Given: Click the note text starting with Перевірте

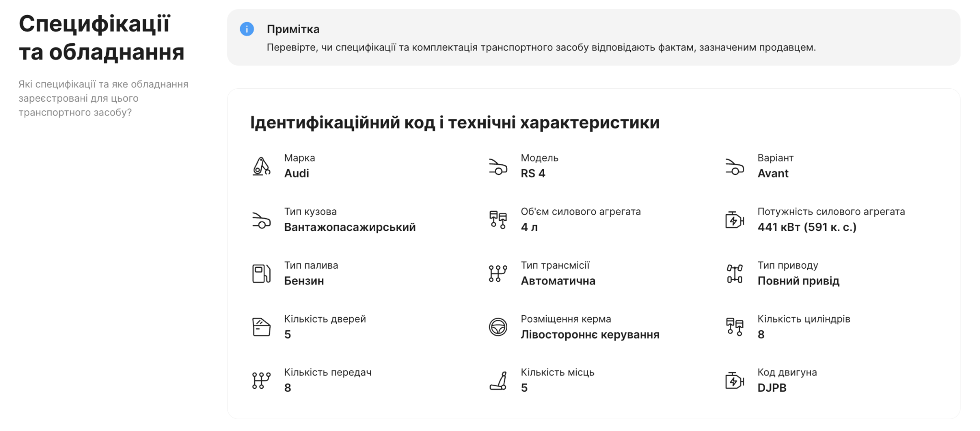Looking at the screenshot, I should (541, 47).
